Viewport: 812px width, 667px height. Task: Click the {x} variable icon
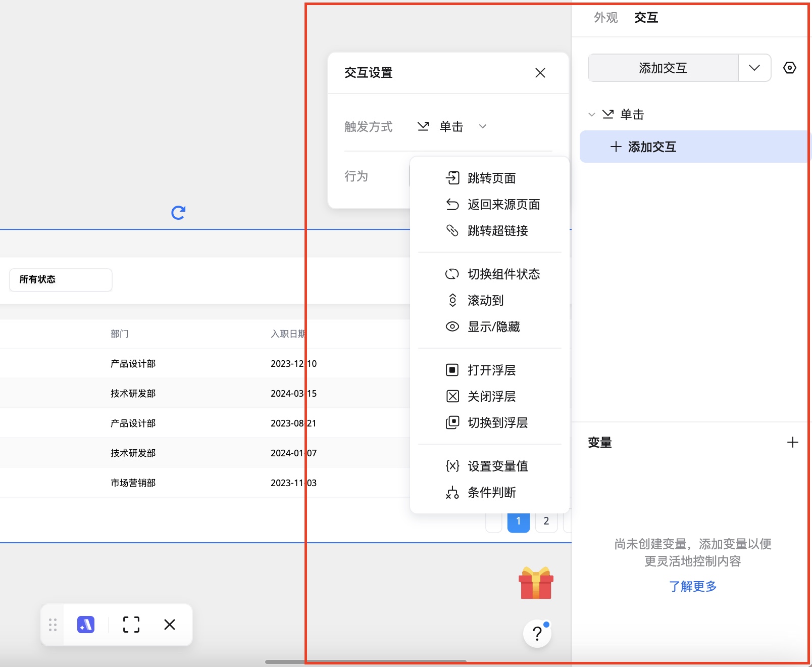(x=452, y=466)
